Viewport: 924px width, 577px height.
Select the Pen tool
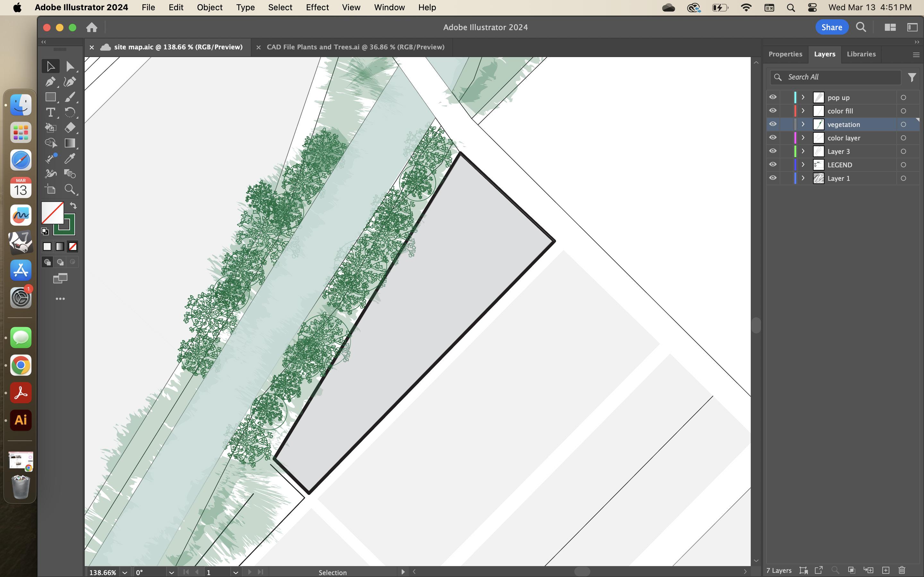click(x=50, y=82)
